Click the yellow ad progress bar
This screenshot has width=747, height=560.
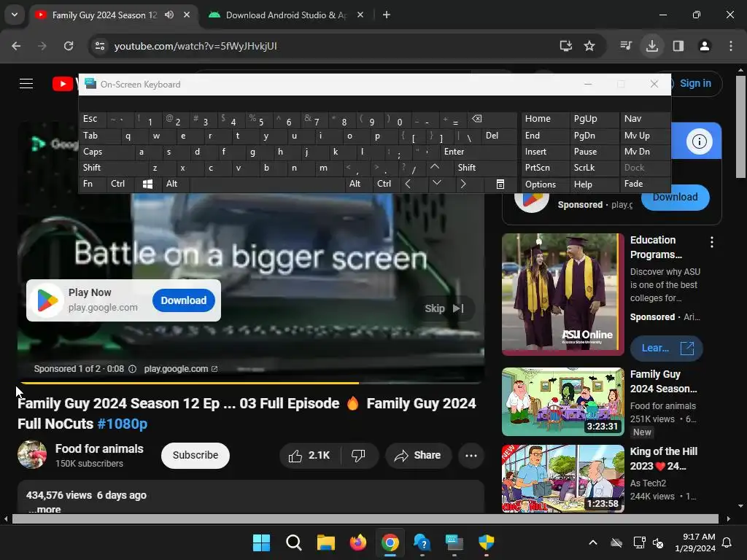pyautogui.click(x=189, y=382)
